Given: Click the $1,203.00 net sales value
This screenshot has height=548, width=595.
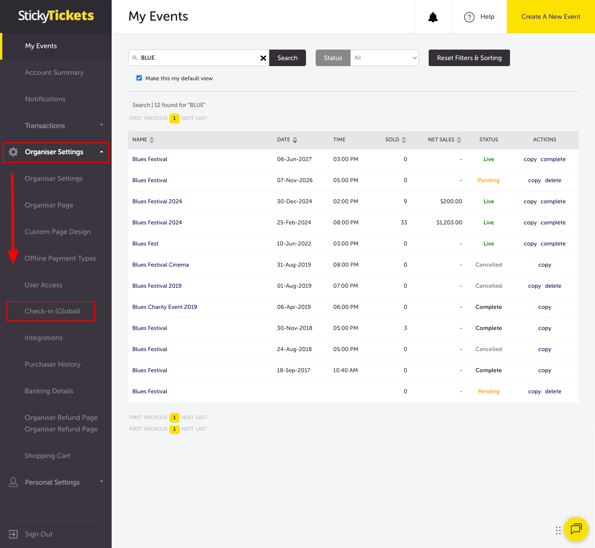Looking at the screenshot, I should pyautogui.click(x=449, y=222).
